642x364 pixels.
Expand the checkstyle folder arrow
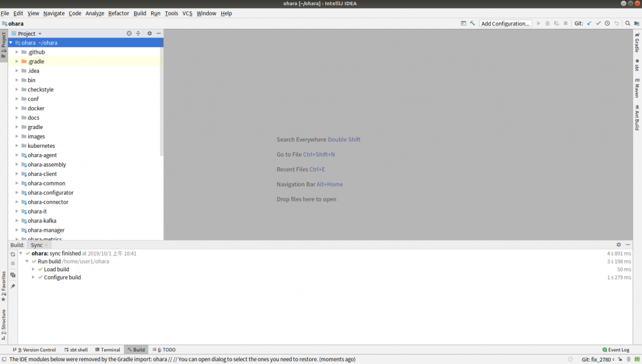[x=17, y=90]
